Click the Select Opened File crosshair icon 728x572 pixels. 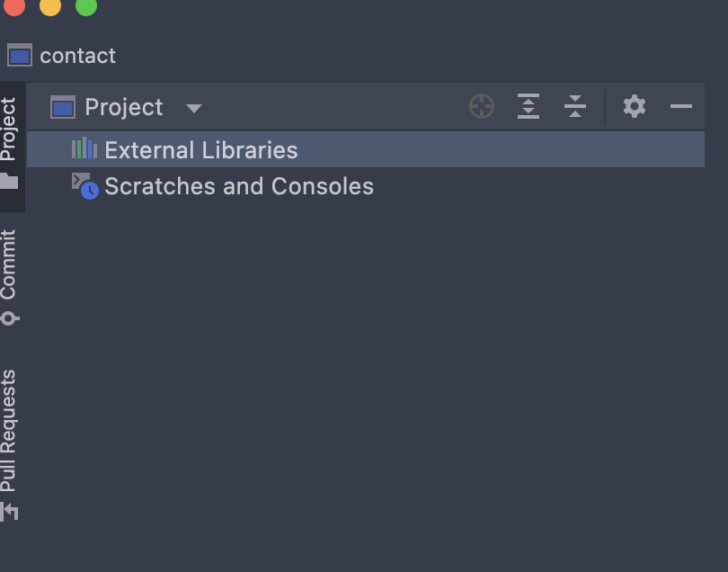click(482, 106)
